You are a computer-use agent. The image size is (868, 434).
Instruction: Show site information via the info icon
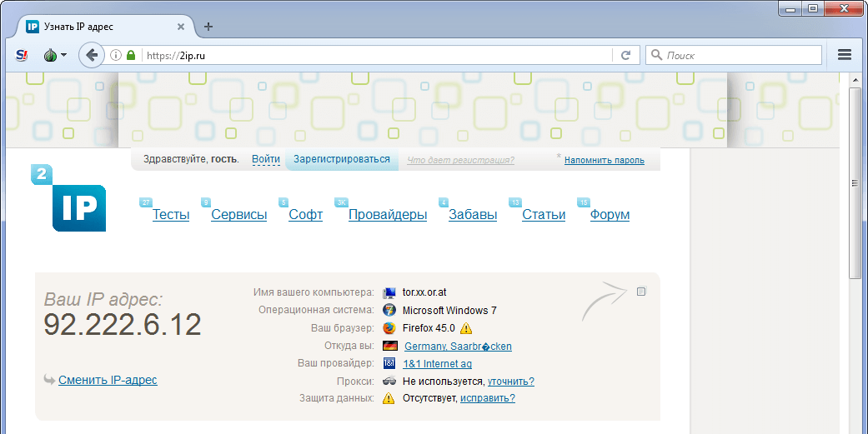pyautogui.click(x=116, y=55)
